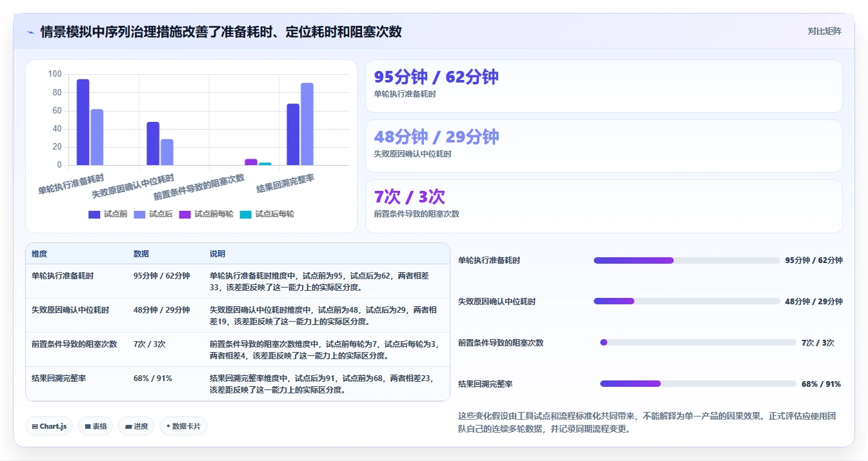Click the 数据 table column header
The width and height of the screenshot is (868, 461).
(x=141, y=254)
